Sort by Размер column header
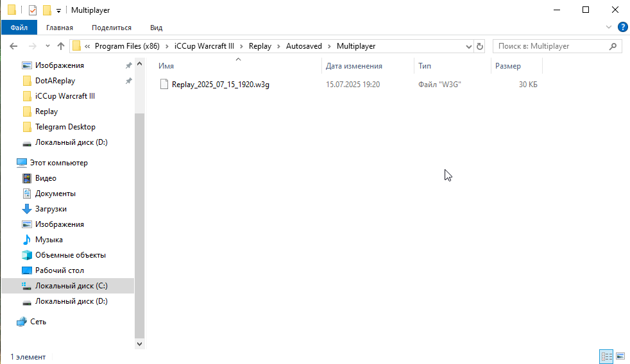The width and height of the screenshot is (630, 364). [x=516, y=66]
